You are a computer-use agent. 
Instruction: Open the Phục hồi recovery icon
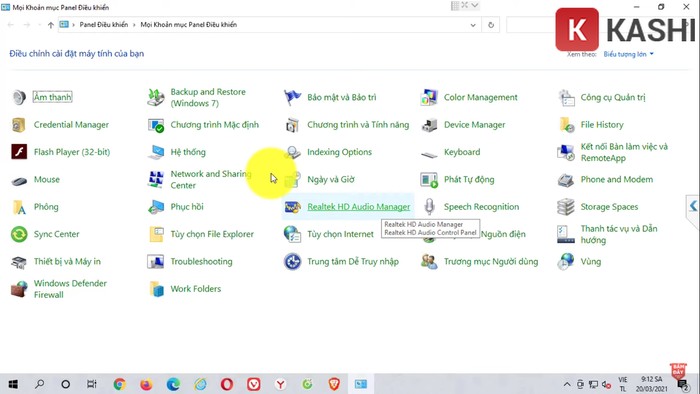coord(156,207)
